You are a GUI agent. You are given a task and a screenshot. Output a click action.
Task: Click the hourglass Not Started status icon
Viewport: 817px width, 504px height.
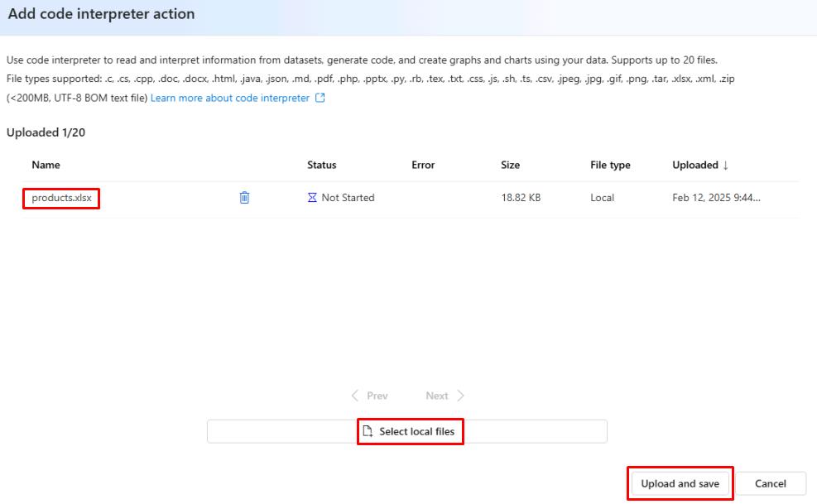click(x=312, y=198)
